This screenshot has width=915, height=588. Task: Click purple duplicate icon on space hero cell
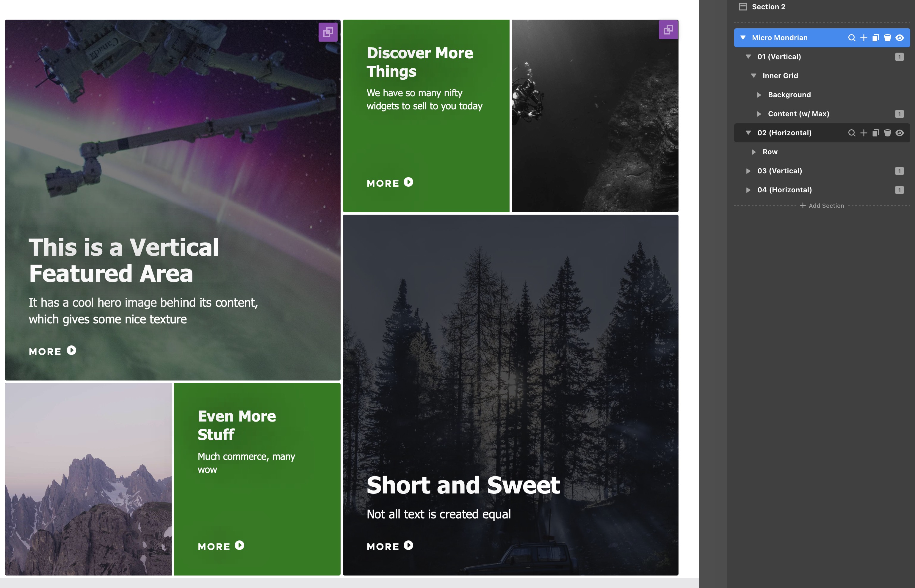tap(328, 32)
